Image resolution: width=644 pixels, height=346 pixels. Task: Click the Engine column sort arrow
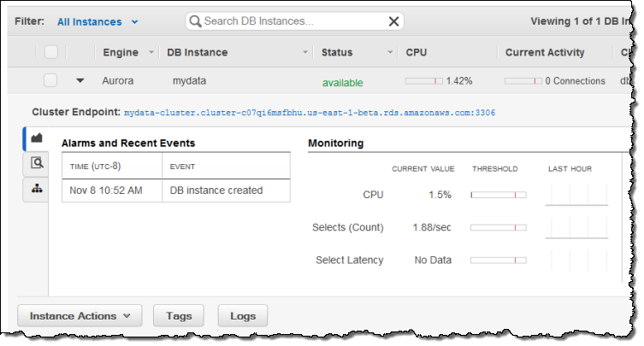pyautogui.click(x=151, y=52)
